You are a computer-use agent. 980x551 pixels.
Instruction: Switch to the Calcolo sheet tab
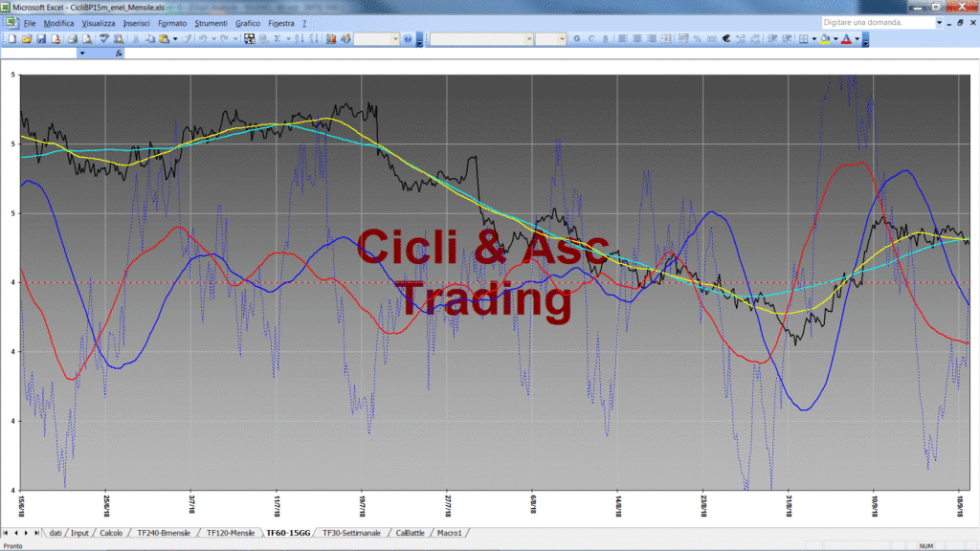pyautogui.click(x=111, y=533)
